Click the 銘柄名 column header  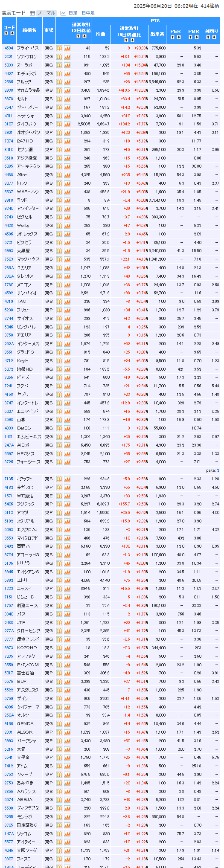(29, 30)
